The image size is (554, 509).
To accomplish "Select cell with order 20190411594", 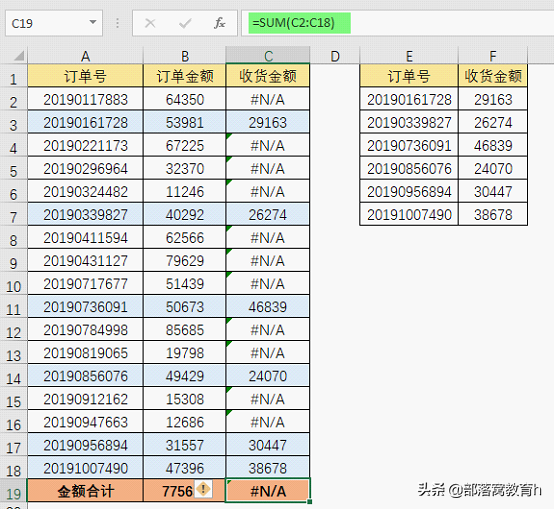I will tap(86, 237).
